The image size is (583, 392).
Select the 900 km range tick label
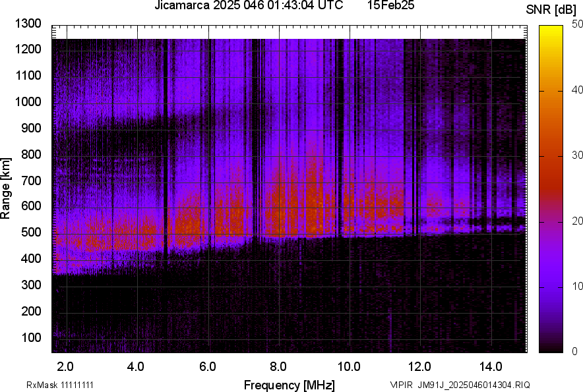[x=34, y=128]
